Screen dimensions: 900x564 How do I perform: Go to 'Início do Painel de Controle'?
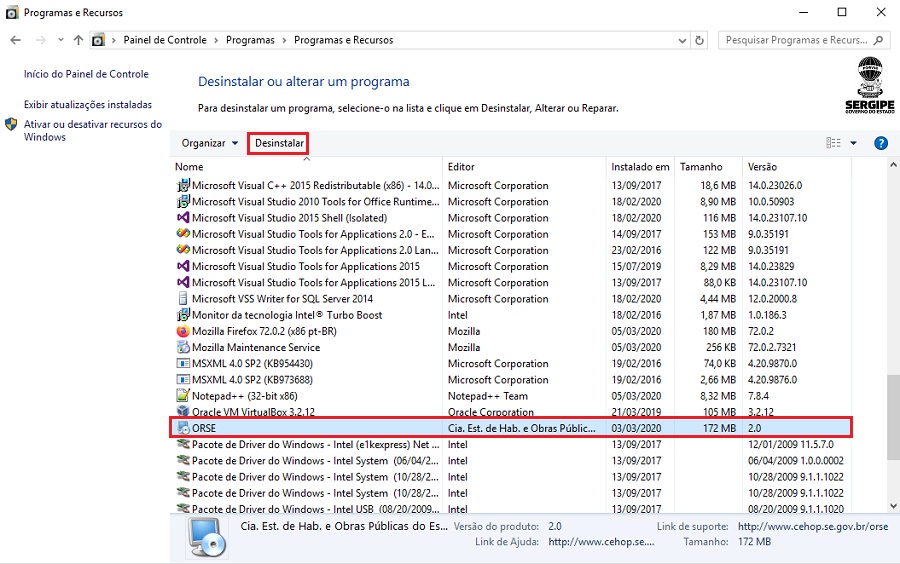(x=86, y=74)
